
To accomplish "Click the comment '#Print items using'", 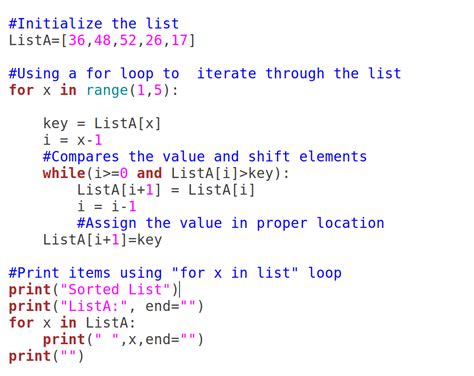I will click(x=175, y=273).
